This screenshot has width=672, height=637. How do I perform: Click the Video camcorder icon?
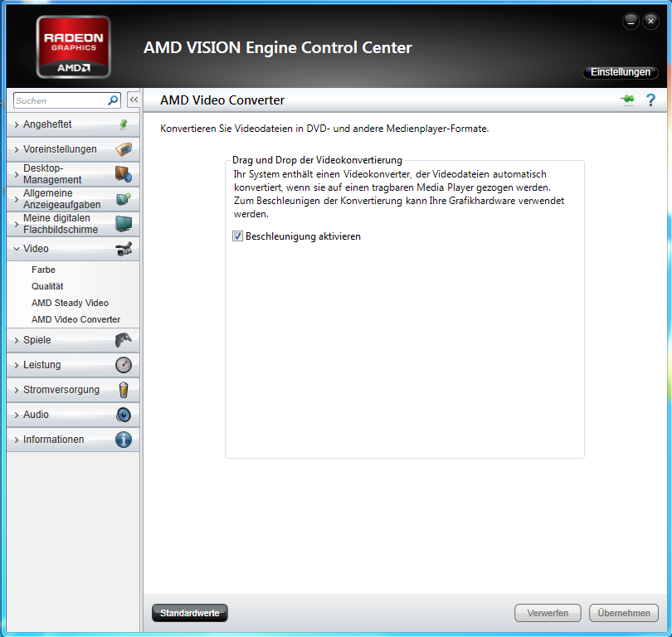[124, 249]
